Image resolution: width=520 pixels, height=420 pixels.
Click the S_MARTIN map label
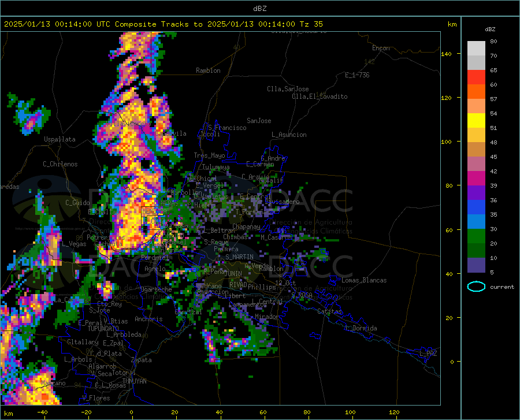click(239, 257)
